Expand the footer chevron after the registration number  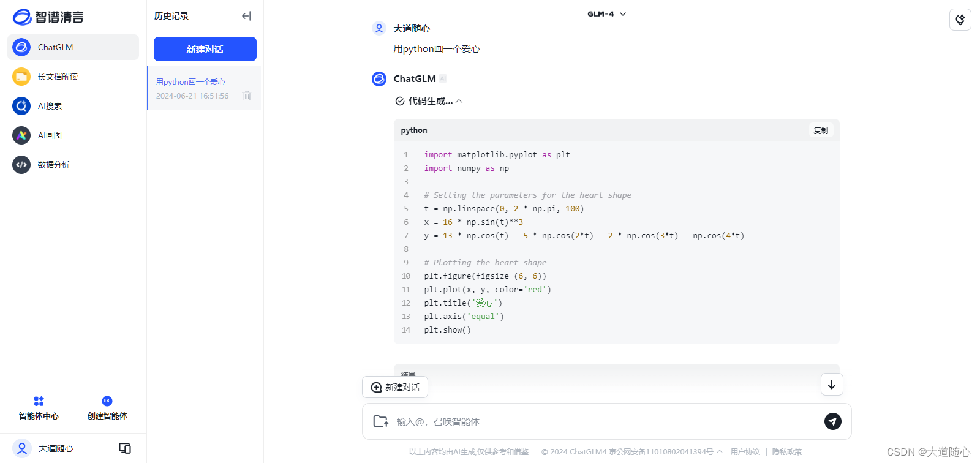point(720,452)
